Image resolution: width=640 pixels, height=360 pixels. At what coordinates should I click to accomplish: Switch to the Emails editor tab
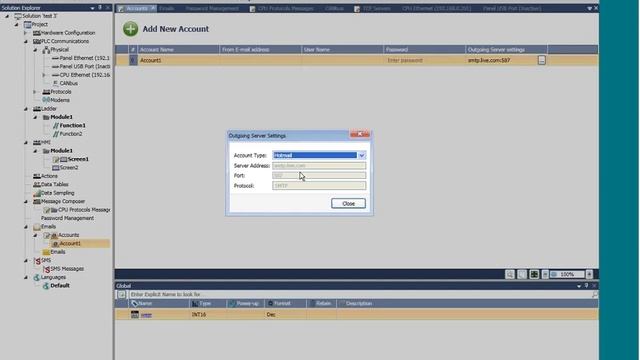tap(167, 9)
